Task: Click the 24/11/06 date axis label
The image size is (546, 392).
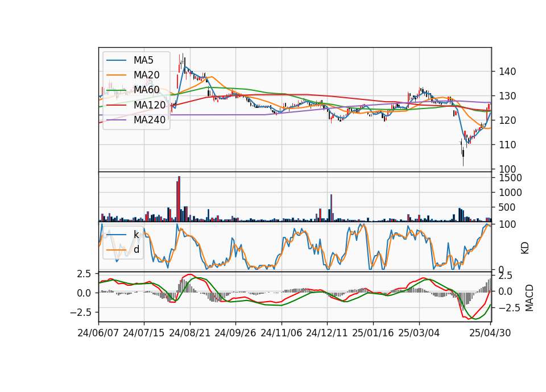Action: pyautogui.click(x=282, y=333)
